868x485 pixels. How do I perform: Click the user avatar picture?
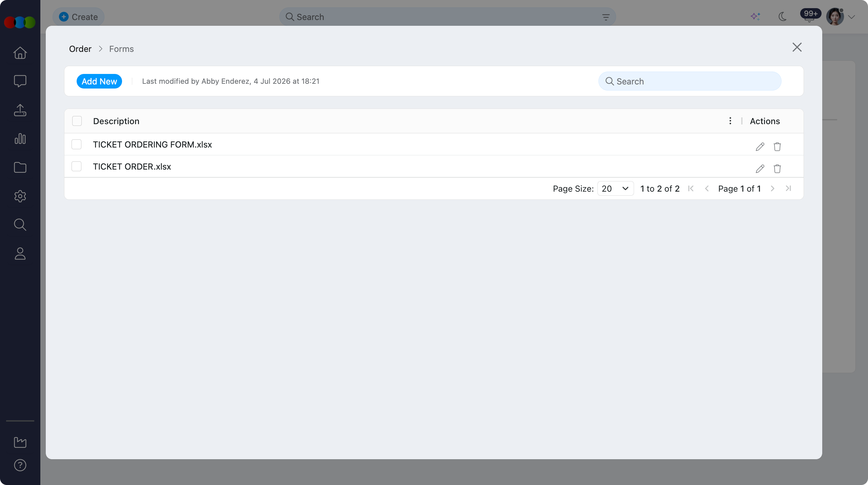(x=835, y=17)
